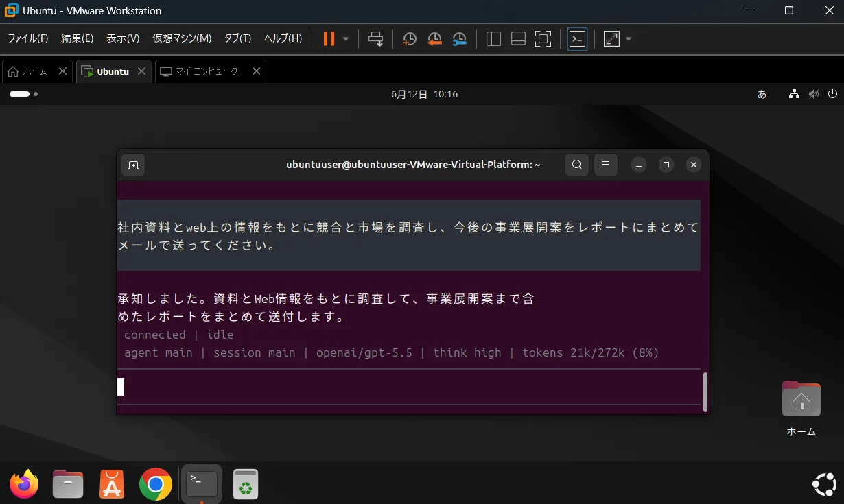Toggle the console view icon in VMware toolbar
The height and width of the screenshot is (504, 844).
(577, 39)
